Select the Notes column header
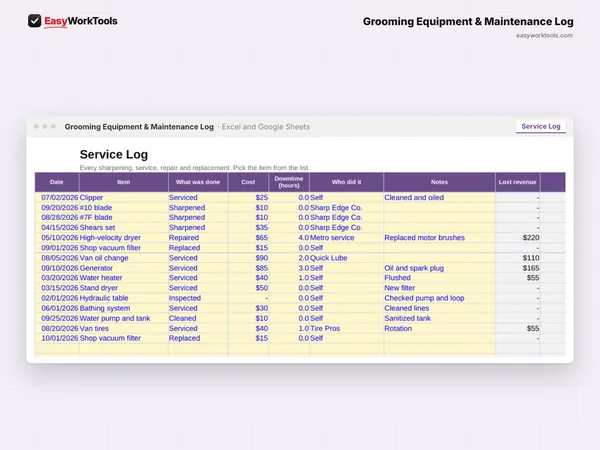This screenshot has width=600, height=450. pos(439,182)
